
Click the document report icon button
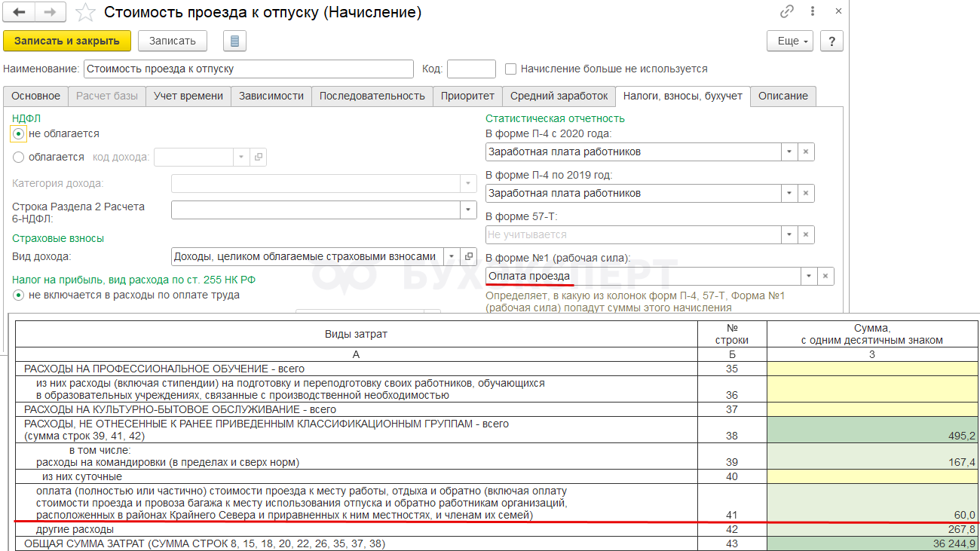click(235, 41)
